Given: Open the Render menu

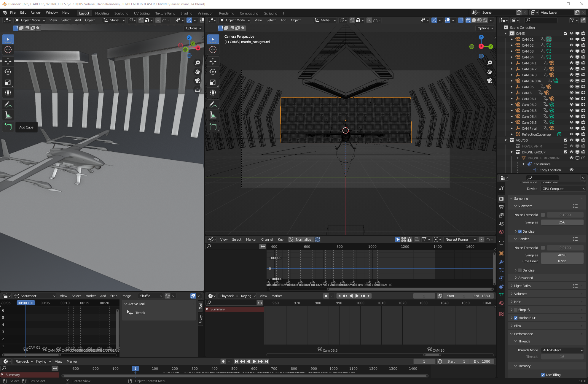Looking at the screenshot, I should (x=36, y=12).
